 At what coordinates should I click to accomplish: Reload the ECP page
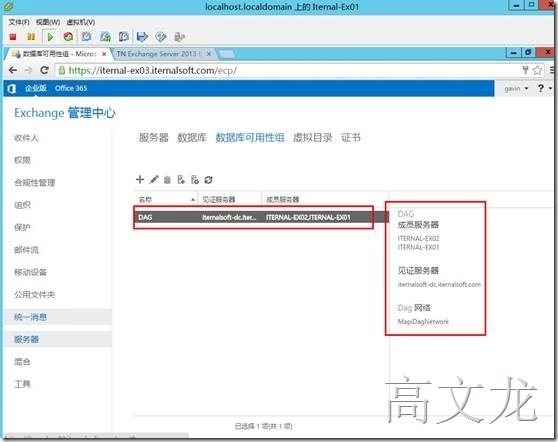tap(44, 70)
